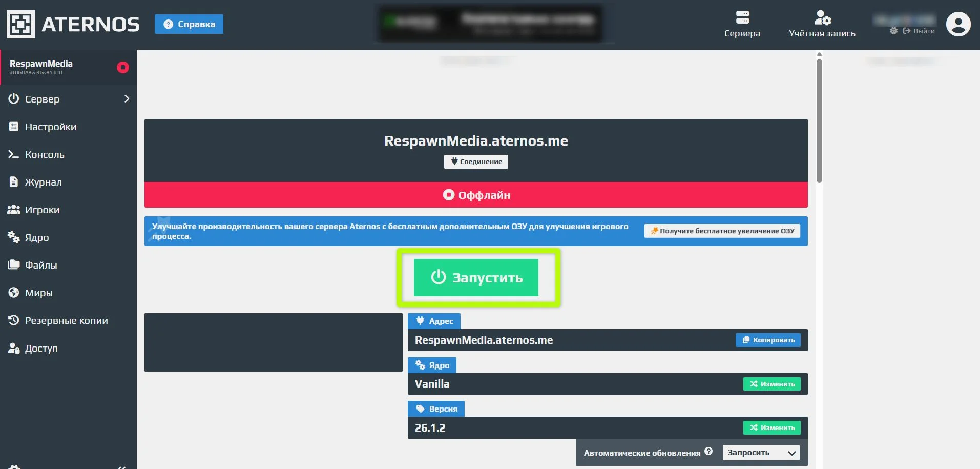The width and height of the screenshot is (980, 469).
Task: Click the gear icon beside Выйти
Action: click(893, 31)
